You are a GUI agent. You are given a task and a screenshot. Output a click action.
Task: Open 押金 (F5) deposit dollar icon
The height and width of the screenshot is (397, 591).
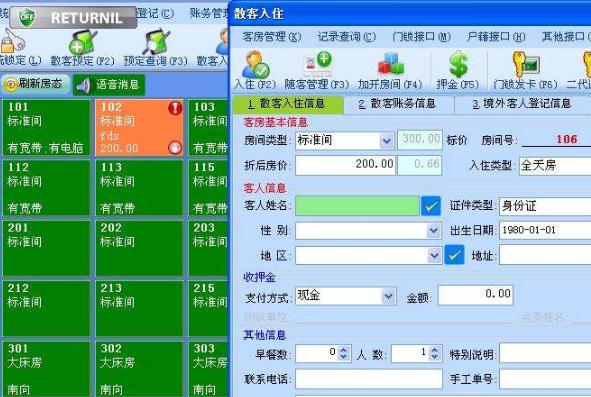coord(458,64)
